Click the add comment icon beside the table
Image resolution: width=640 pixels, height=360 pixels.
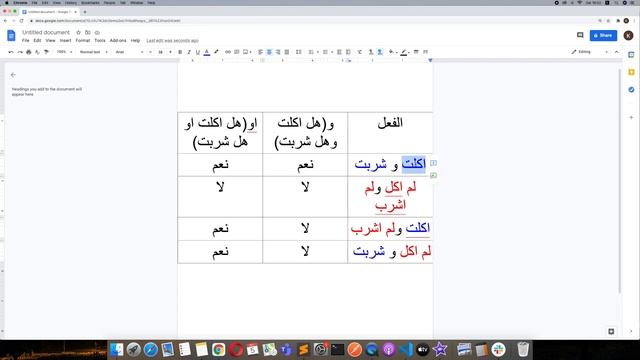coord(433,163)
